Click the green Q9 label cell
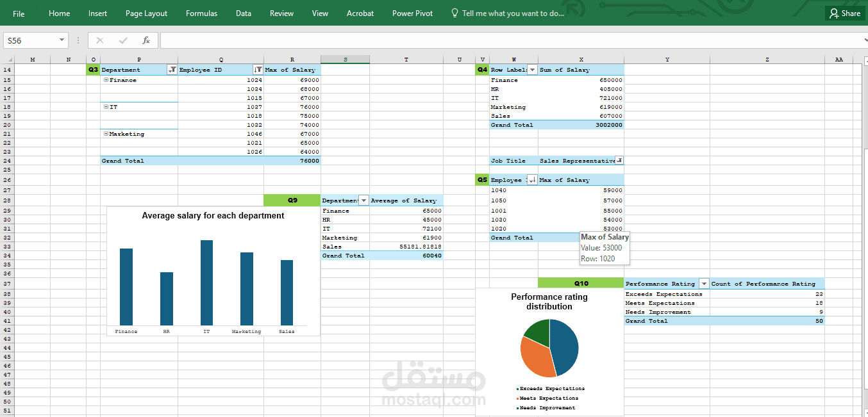Image resolution: width=868 pixels, height=417 pixels. (292, 200)
